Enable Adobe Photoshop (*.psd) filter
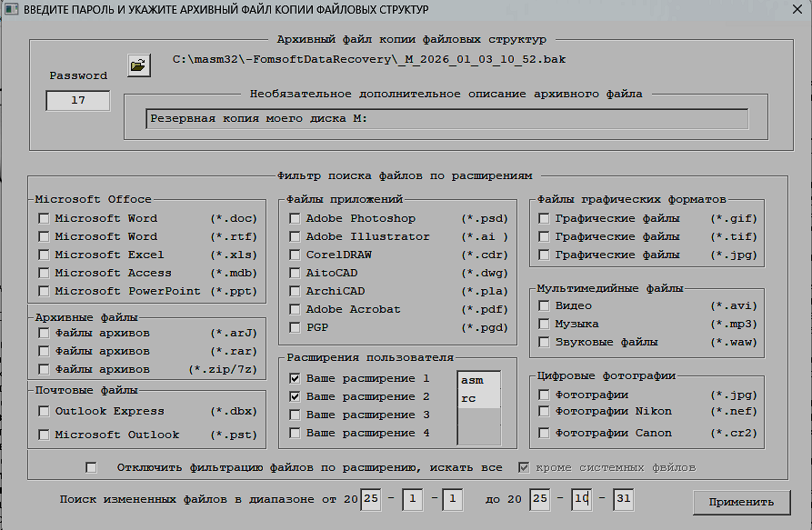Viewport: 812px width, 530px height. pos(294,218)
